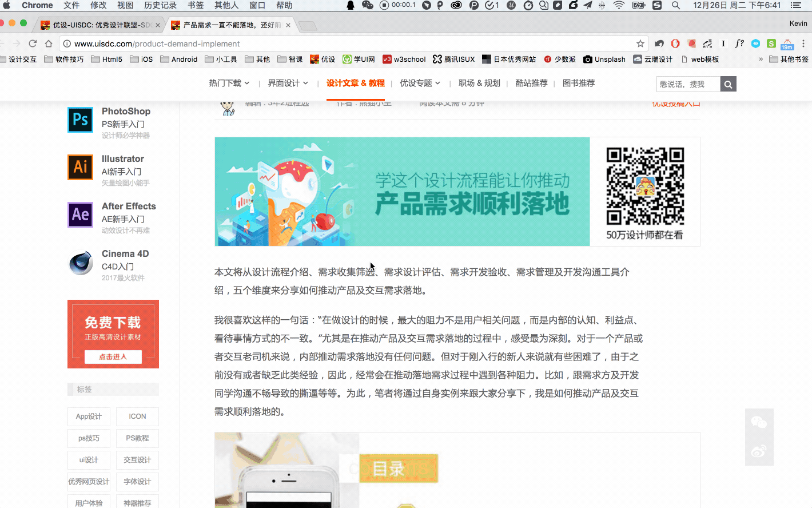The width and height of the screenshot is (812, 508).
Task: Reload the page with the refresh icon
Action: [33, 43]
